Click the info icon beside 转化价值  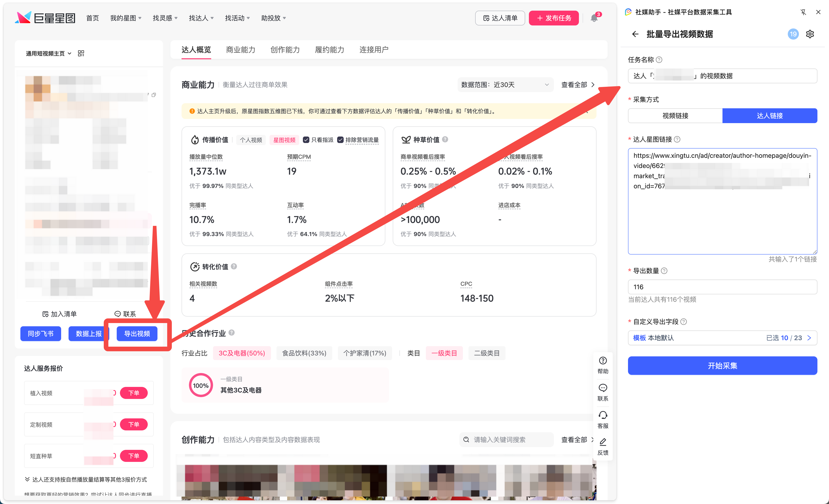[x=234, y=266]
